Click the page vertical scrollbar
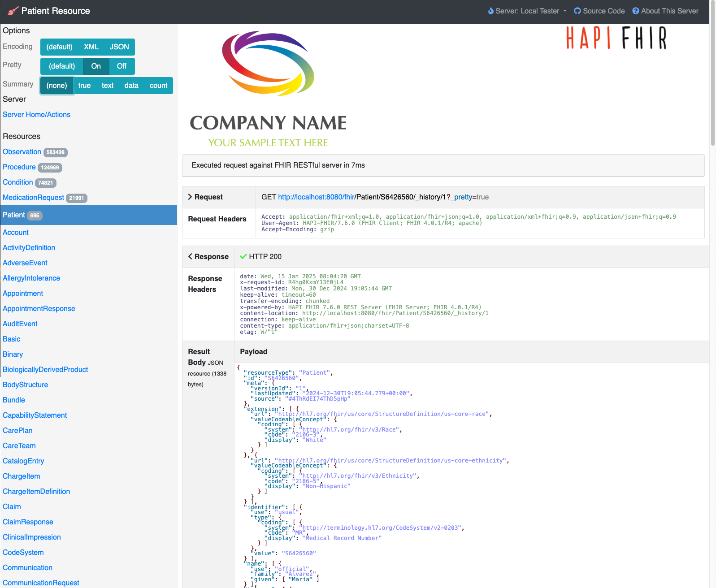The width and height of the screenshot is (716, 588). pyautogui.click(x=712, y=85)
